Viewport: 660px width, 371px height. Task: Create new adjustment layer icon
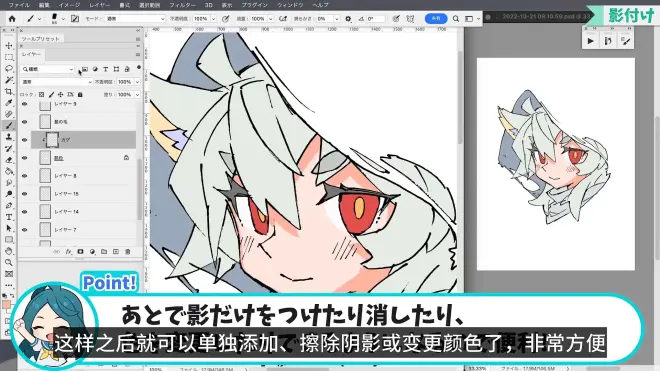92,252
